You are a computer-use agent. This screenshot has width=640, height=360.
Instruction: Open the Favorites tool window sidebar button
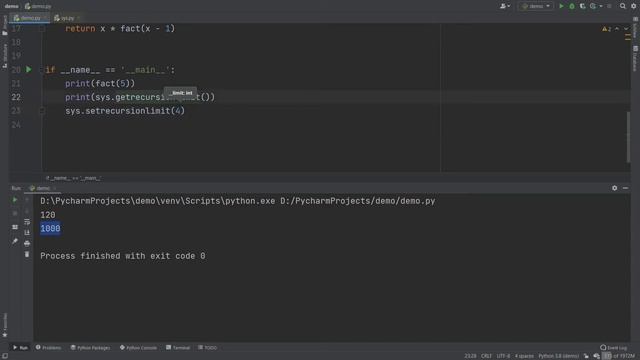(4, 325)
